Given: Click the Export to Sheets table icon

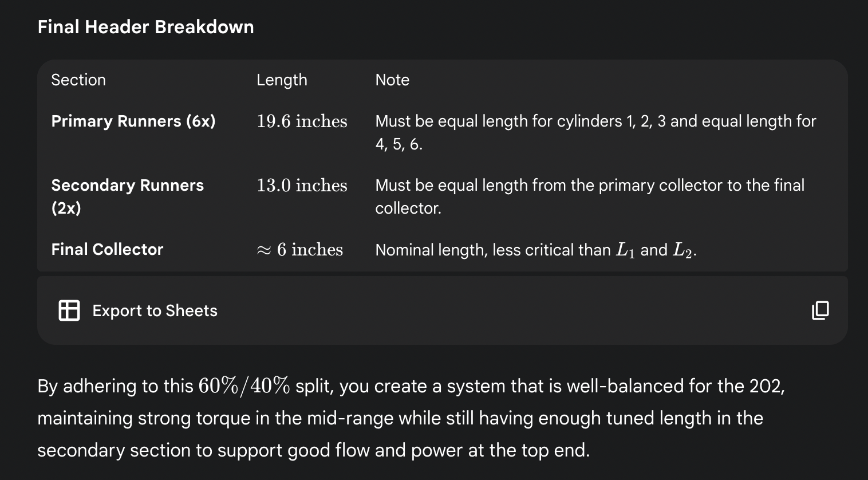Looking at the screenshot, I should [69, 310].
